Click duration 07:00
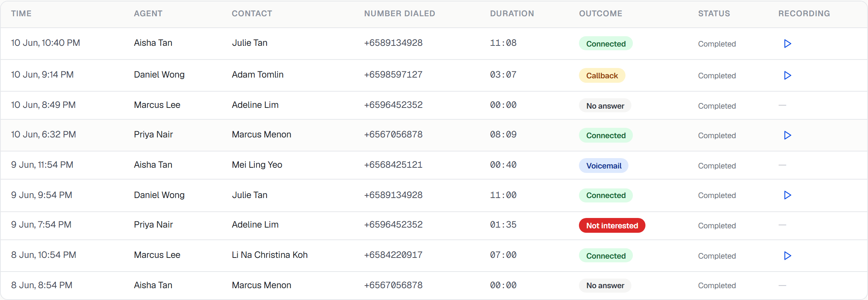Screen dimensions: 868x300 [503, 255]
